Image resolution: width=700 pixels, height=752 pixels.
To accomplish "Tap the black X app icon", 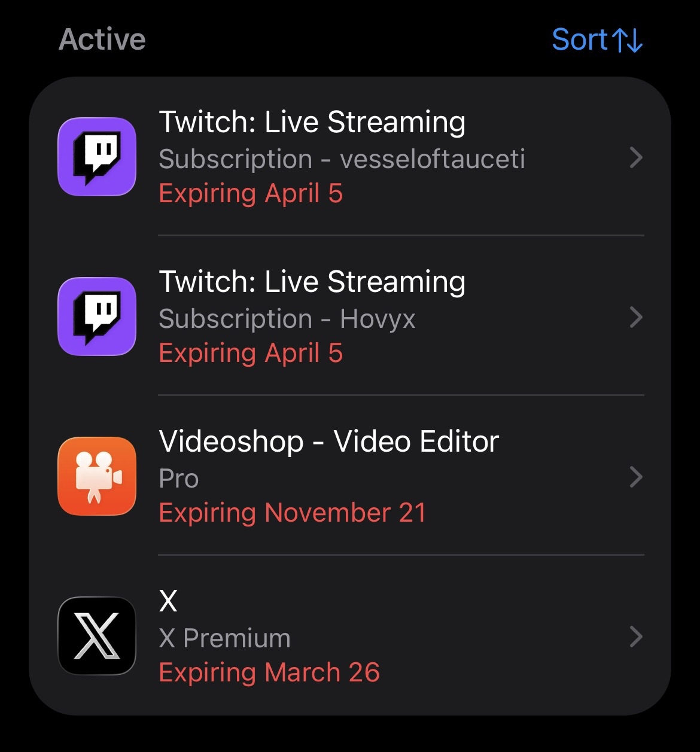I will [97, 636].
